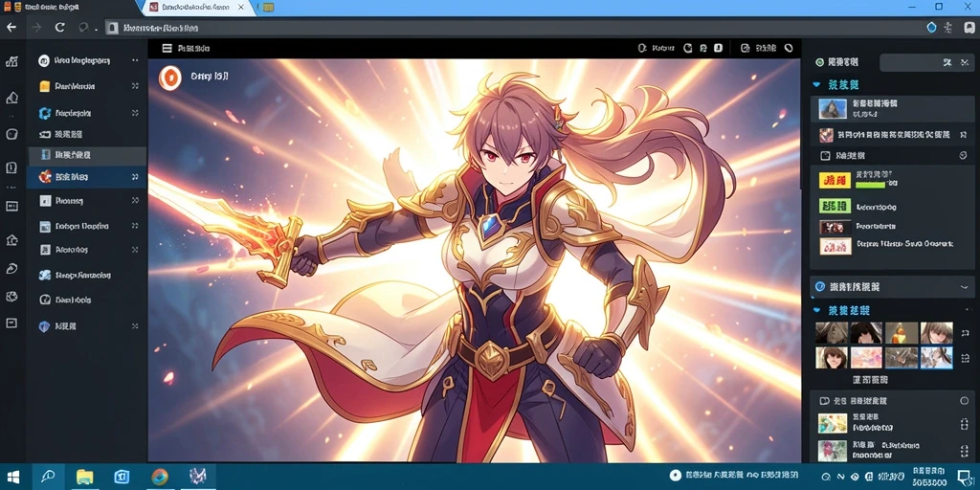Open the list row with the blue cloud icon

tap(86, 275)
